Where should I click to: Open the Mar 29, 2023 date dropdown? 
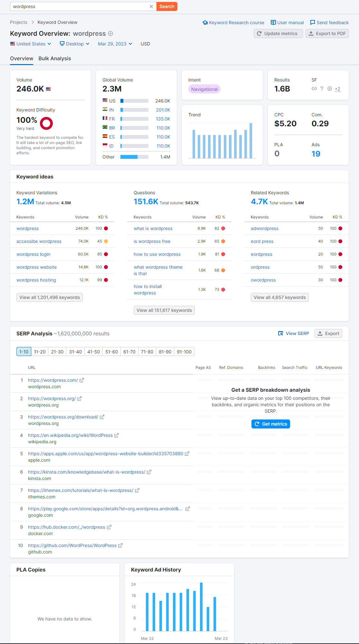click(x=115, y=44)
